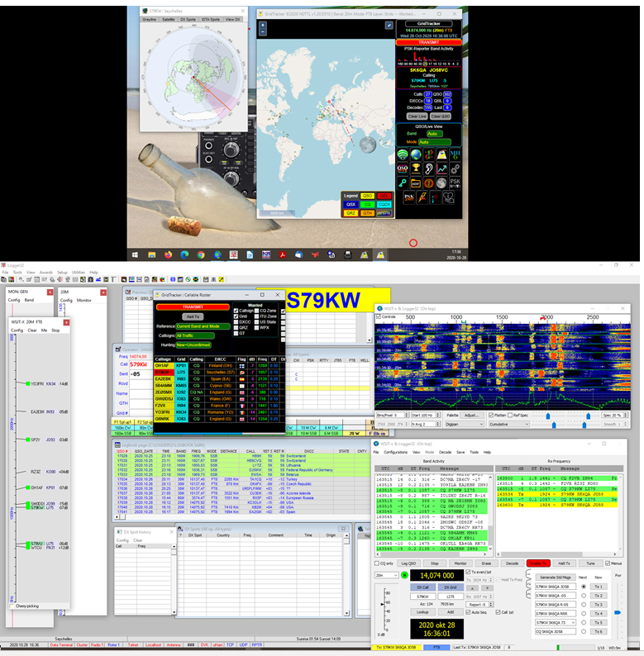Click the yellow arrow icon ending Logger32 toolbar
This screenshot has width=644, height=656.
pyautogui.click(x=222, y=279)
